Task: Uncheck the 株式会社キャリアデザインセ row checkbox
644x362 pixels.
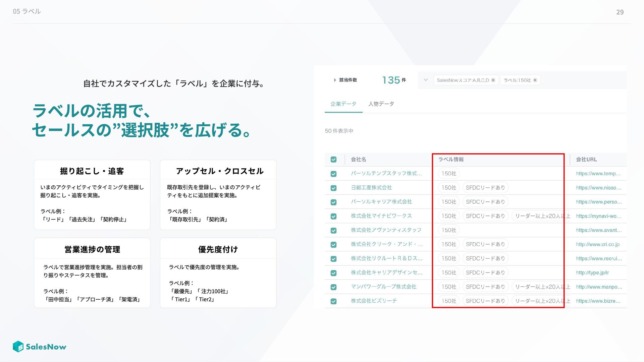Action: pos(333,273)
